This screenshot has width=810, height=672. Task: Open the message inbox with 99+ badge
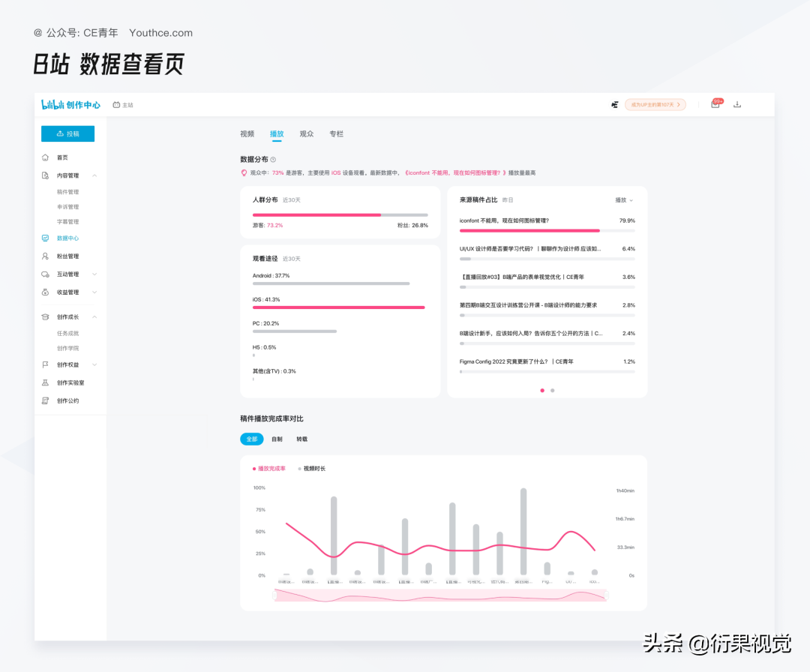pos(715,105)
